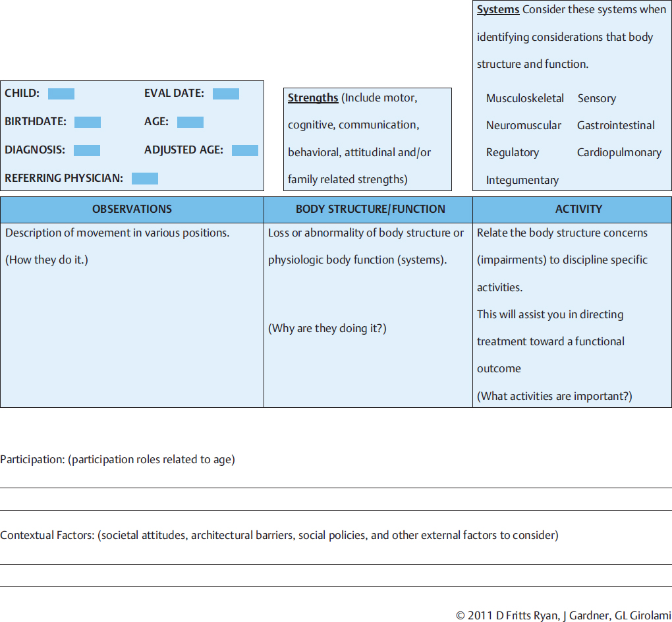
Task: Click the ACTIVITY column header
Action: click(578, 209)
